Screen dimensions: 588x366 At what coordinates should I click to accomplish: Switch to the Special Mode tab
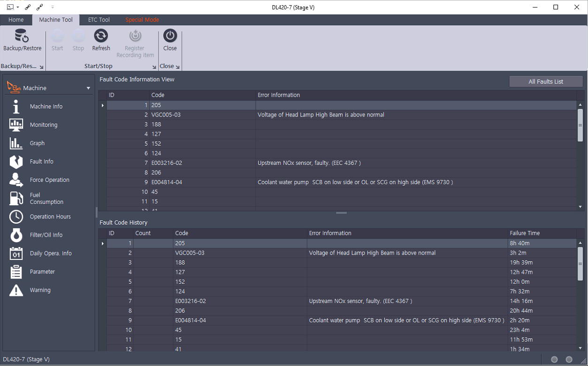pos(142,20)
